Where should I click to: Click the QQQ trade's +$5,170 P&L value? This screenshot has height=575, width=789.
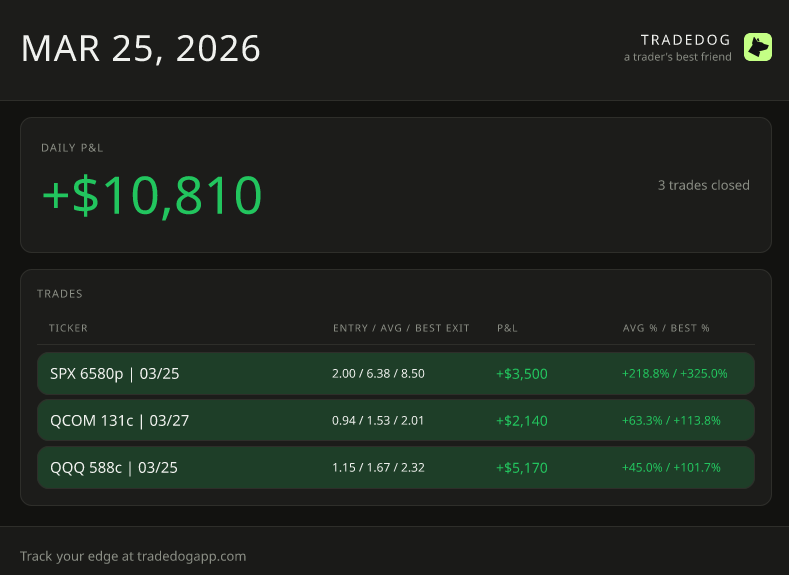[x=521, y=467]
